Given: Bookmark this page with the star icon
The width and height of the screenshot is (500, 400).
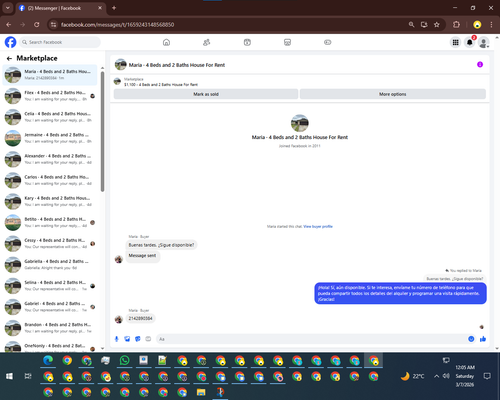Looking at the screenshot, I should pos(437,24).
